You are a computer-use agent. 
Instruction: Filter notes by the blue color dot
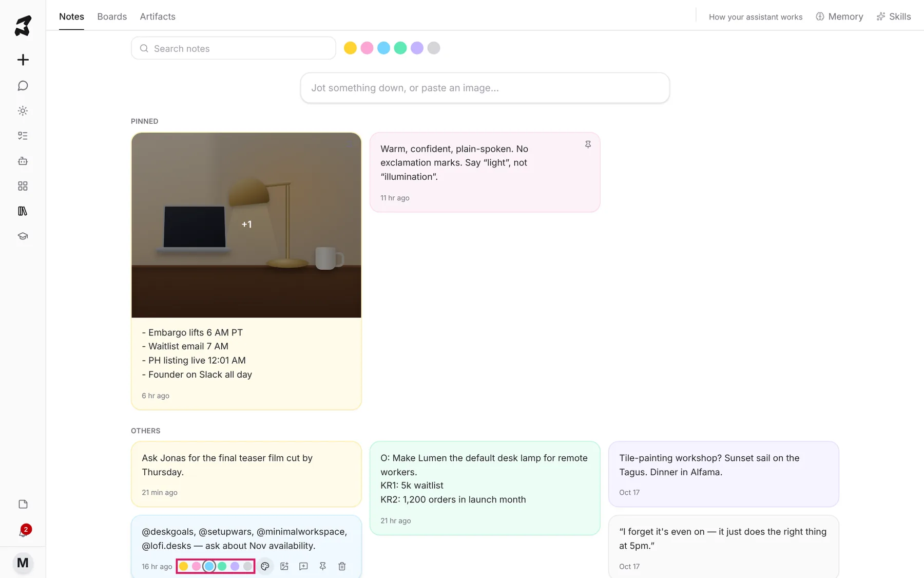point(383,48)
